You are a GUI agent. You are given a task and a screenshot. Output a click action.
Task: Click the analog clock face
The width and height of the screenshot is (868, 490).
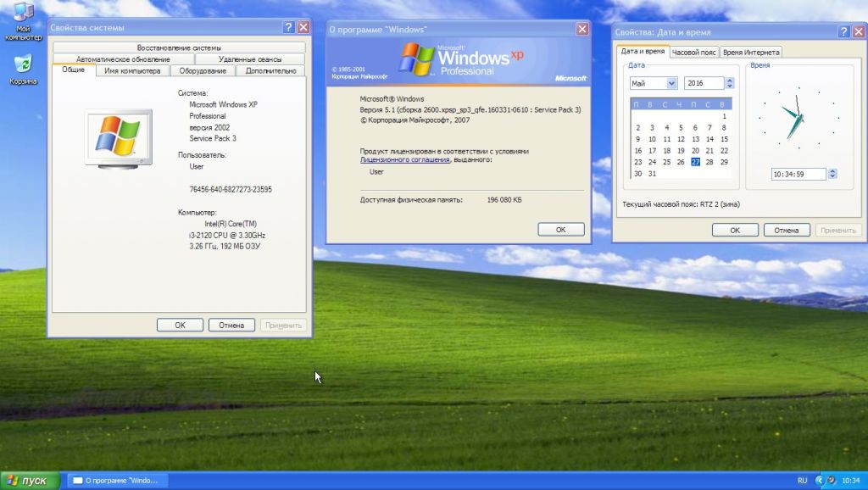pos(798,117)
